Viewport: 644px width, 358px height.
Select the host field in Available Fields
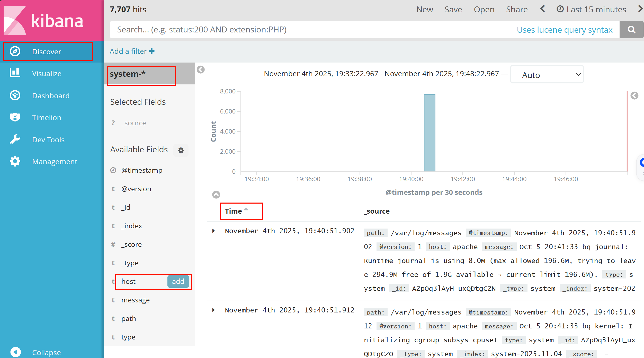click(x=128, y=281)
